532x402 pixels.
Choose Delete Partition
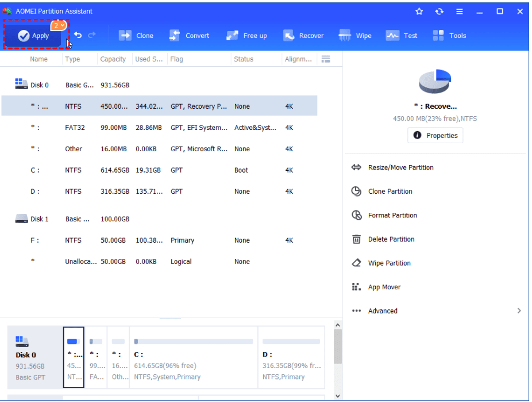[x=391, y=239]
